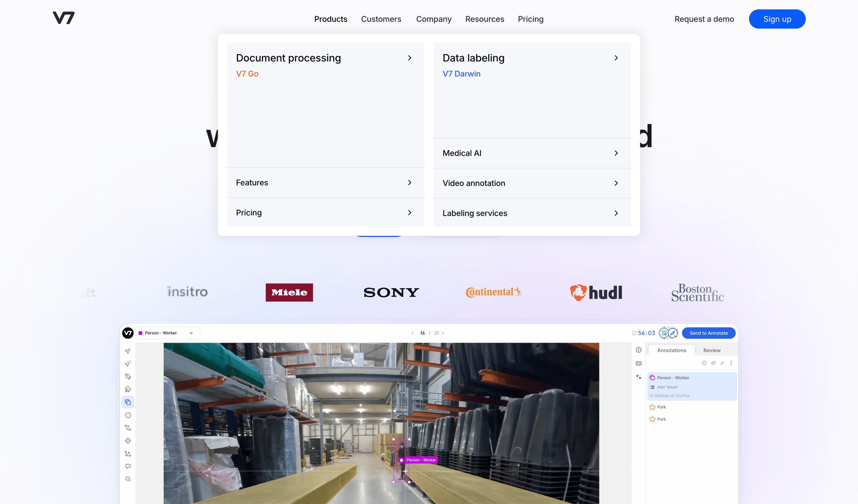Click Request a demo link
This screenshot has width=858, height=504.
704,19
